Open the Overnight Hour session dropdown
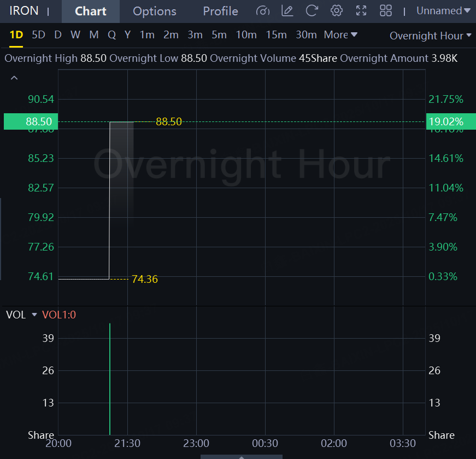This screenshot has height=459, width=476. (430, 36)
